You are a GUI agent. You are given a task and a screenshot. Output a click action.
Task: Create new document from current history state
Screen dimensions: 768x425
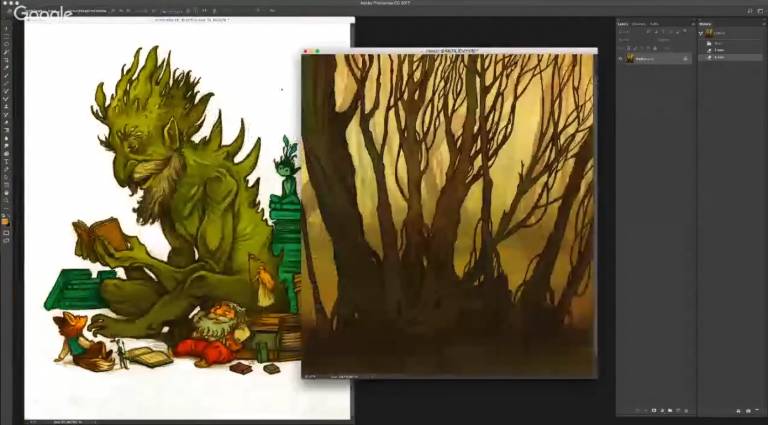pos(737,411)
